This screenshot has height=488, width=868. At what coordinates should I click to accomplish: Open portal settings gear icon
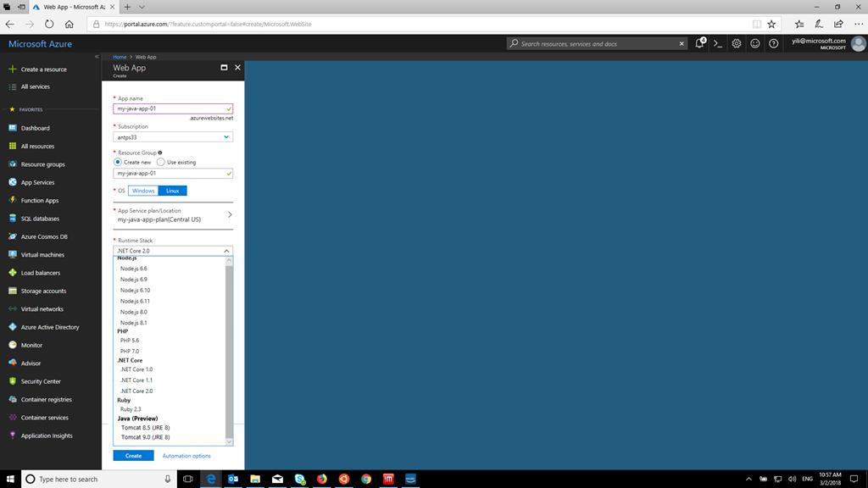[x=737, y=44]
